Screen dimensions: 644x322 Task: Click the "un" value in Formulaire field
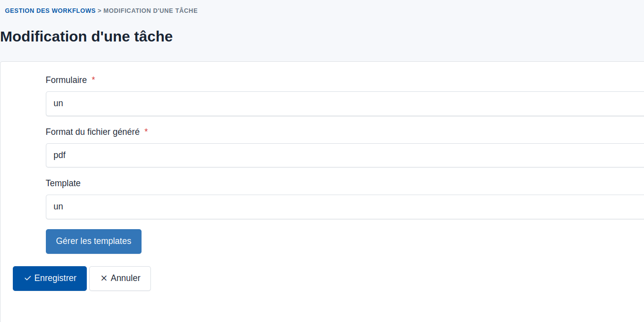tap(58, 104)
